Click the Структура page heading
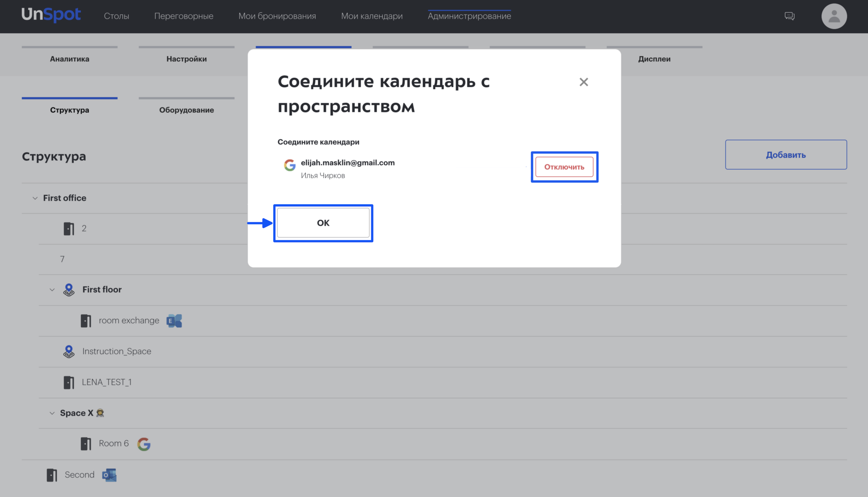The width and height of the screenshot is (868, 497). click(54, 156)
